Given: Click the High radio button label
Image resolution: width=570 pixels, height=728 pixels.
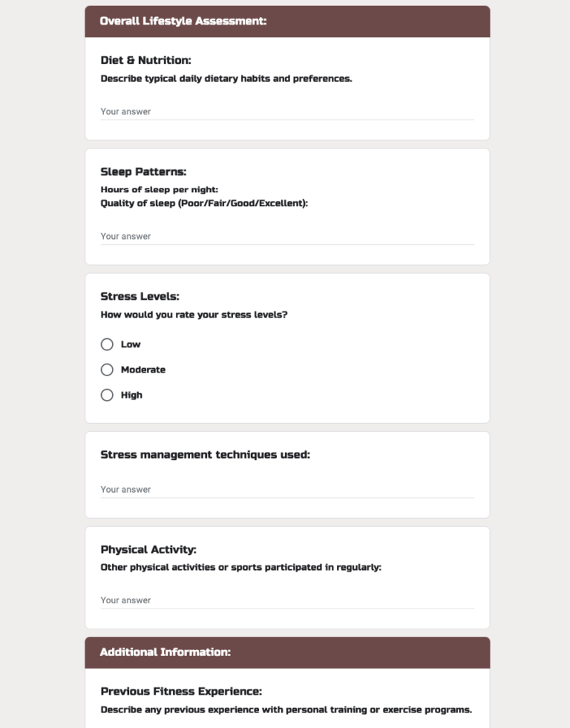Looking at the screenshot, I should [x=133, y=395].
